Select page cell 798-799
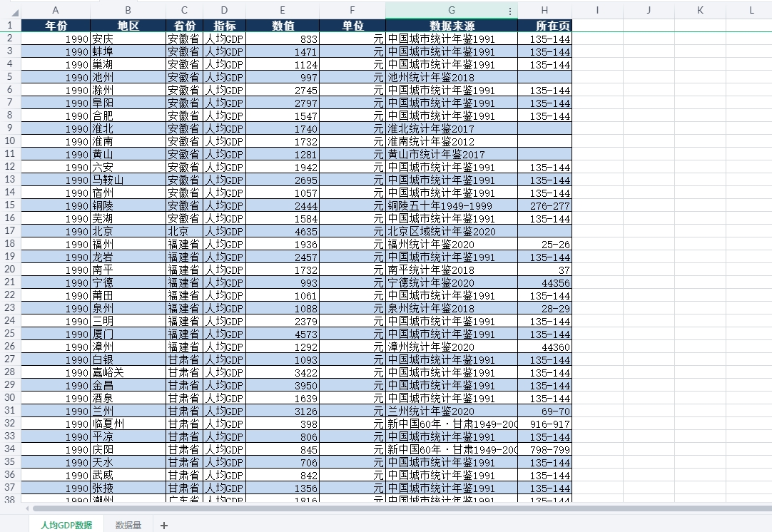The width and height of the screenshot is (772, 532). [544, 449]
